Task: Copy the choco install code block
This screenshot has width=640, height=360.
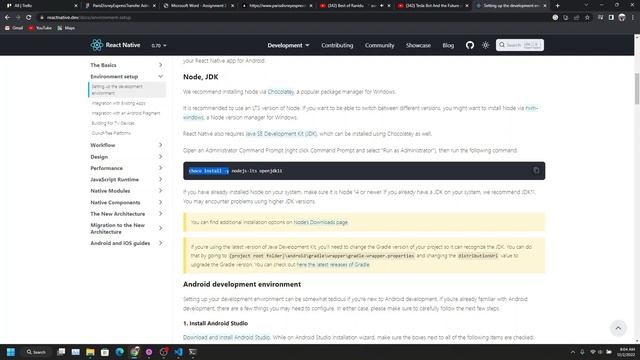Action: click(x=536, y=171)
